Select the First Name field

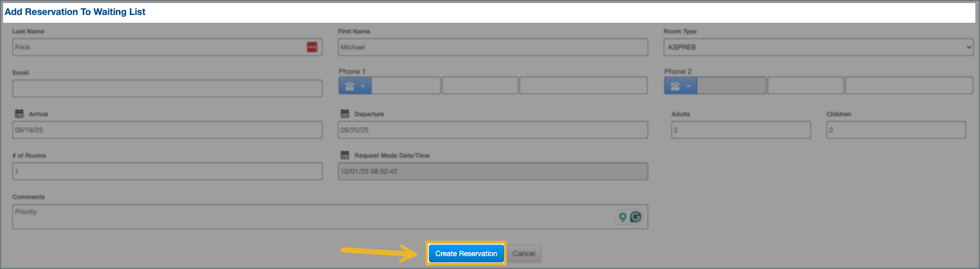(x=493, y=47)
